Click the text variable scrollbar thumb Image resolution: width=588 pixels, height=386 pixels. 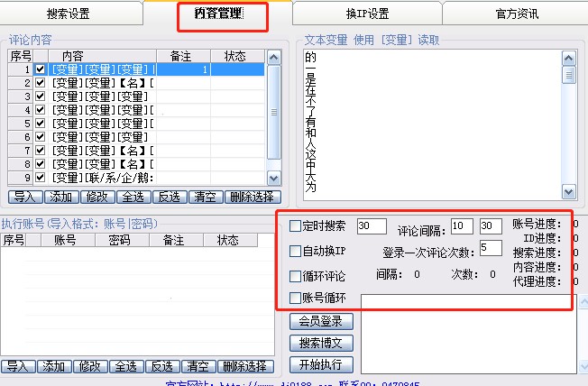[x=569, y=75]
